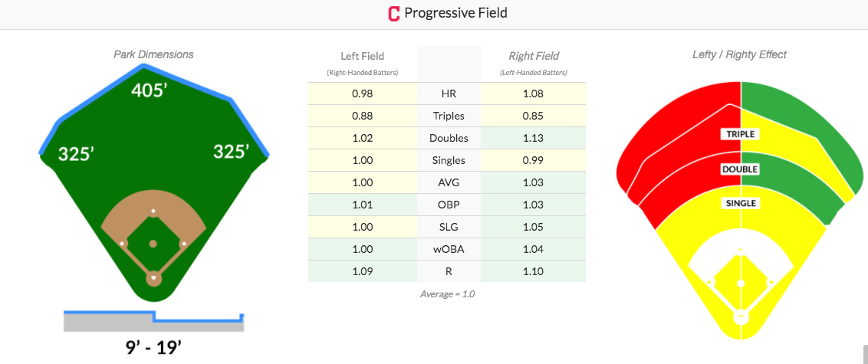The image size is (868, 364).
Task: Click home plate on the Park Dimensions diagram
Action: (153, 277)
